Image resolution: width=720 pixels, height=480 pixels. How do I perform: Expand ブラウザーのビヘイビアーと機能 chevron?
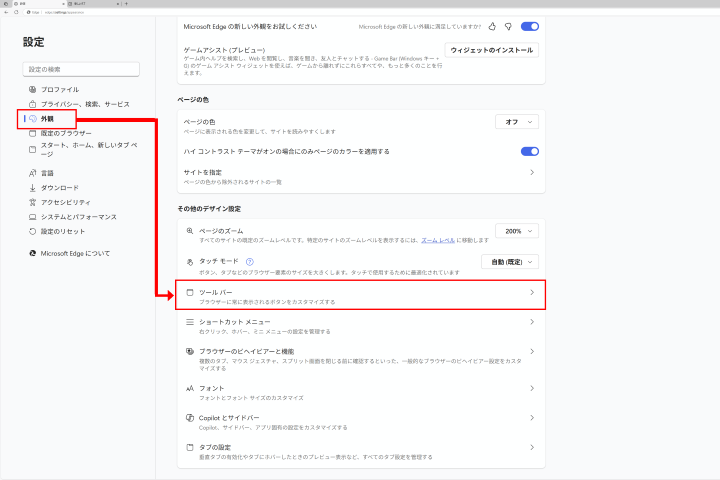[x=532, y=351]
